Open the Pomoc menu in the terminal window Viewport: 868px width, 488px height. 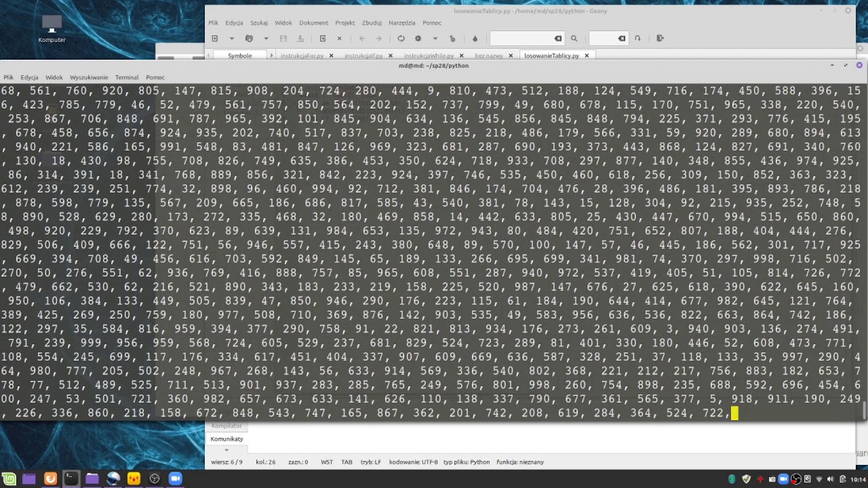(x=155, y=77)
